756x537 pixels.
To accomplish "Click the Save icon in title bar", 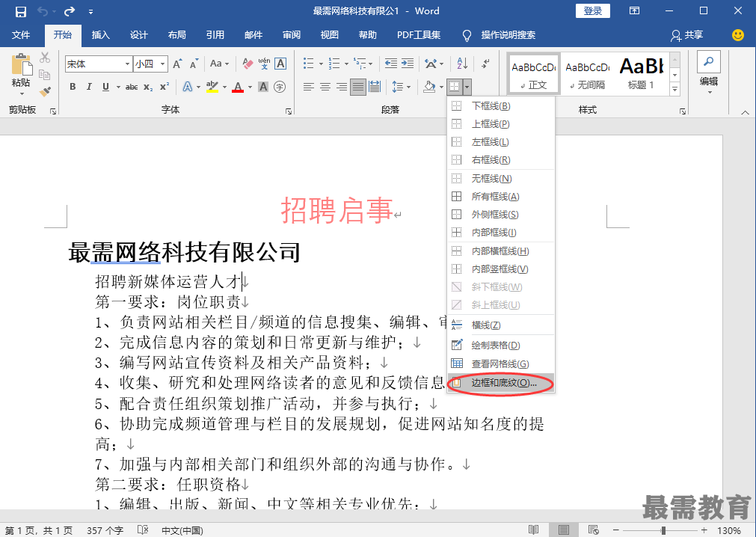I will (21, 11).
